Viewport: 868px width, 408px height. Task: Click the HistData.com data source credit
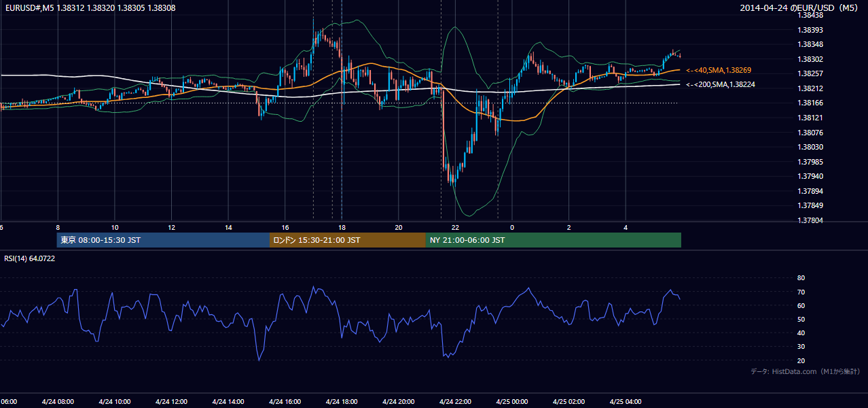pos(806,371)
